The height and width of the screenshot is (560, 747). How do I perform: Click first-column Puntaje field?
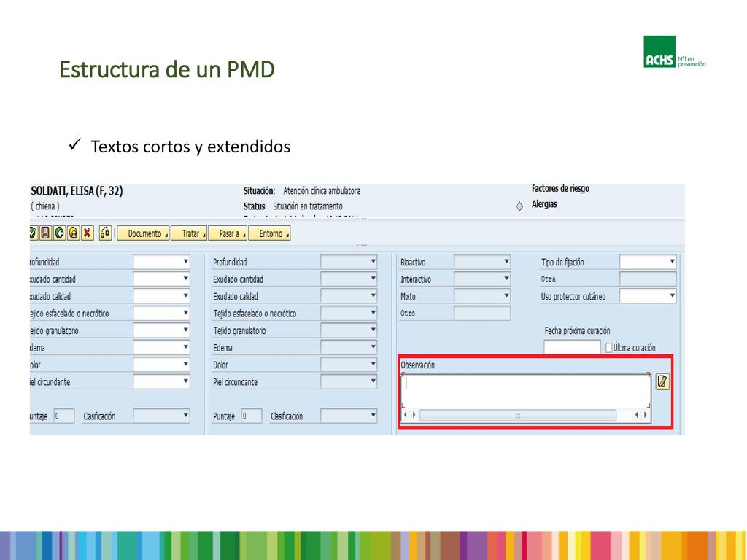pyautogui.click(x=64, y=416)
